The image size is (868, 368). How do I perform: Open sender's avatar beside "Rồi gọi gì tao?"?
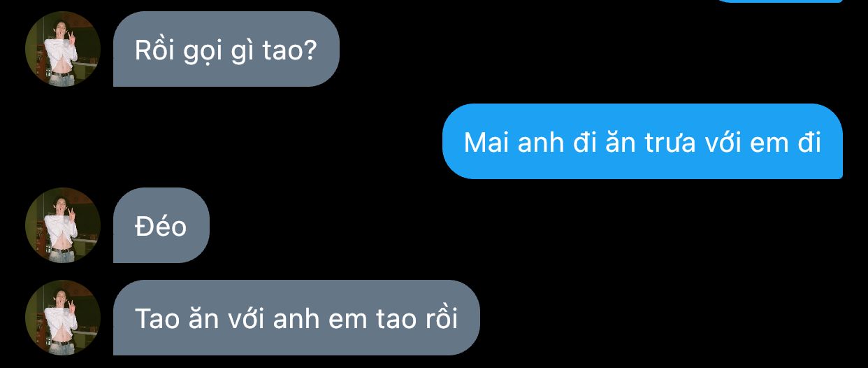(63, 49)
